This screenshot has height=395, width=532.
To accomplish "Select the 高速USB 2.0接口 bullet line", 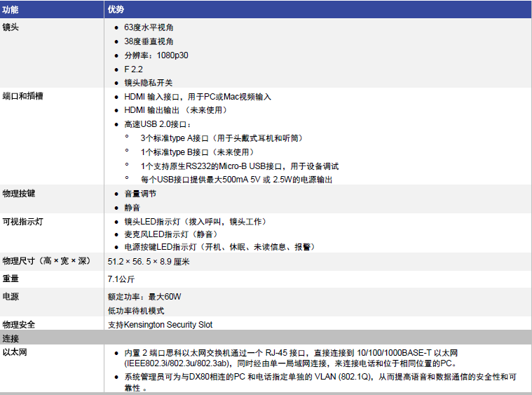I will 158,124.
